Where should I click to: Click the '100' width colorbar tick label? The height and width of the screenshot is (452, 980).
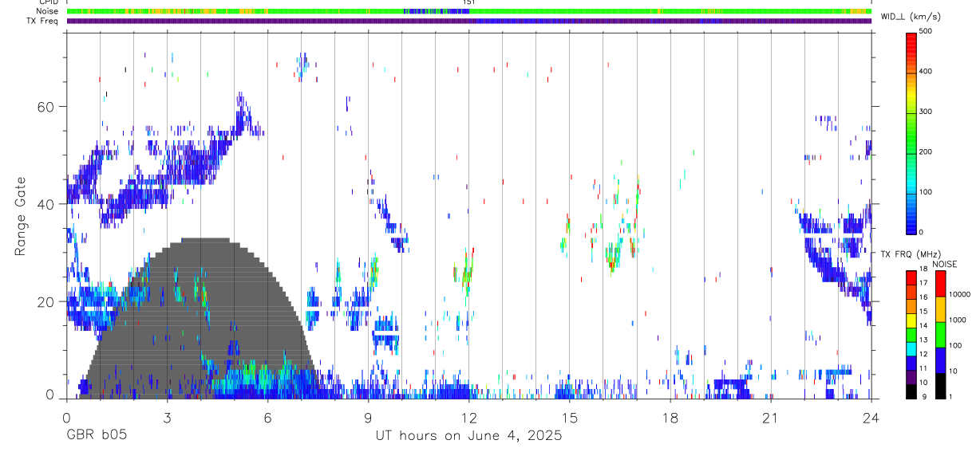(927, 192)
